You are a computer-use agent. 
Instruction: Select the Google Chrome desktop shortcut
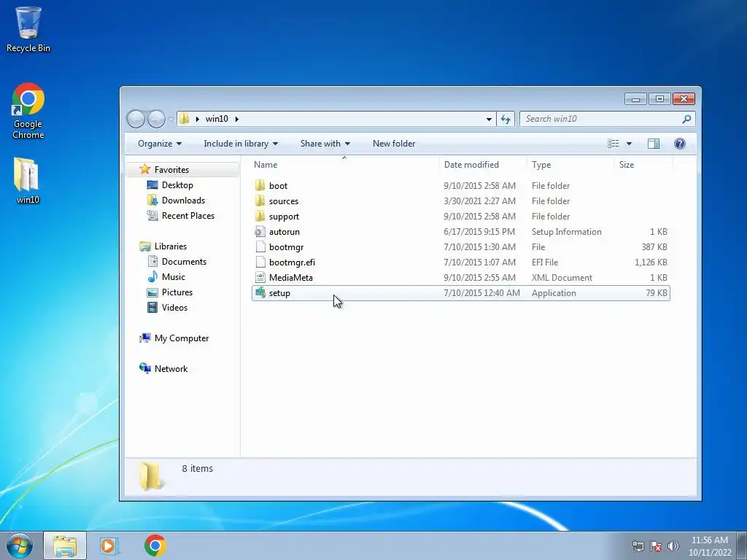pos(28,111)
